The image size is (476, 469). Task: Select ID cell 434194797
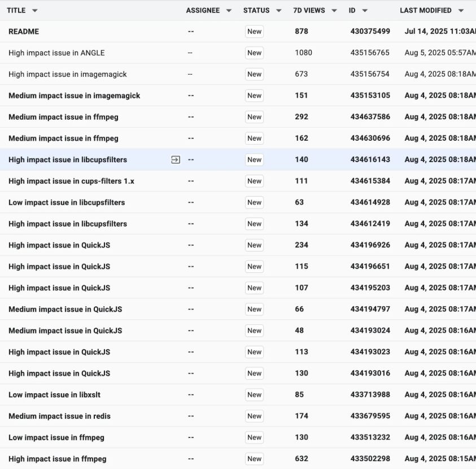[370, 309]
